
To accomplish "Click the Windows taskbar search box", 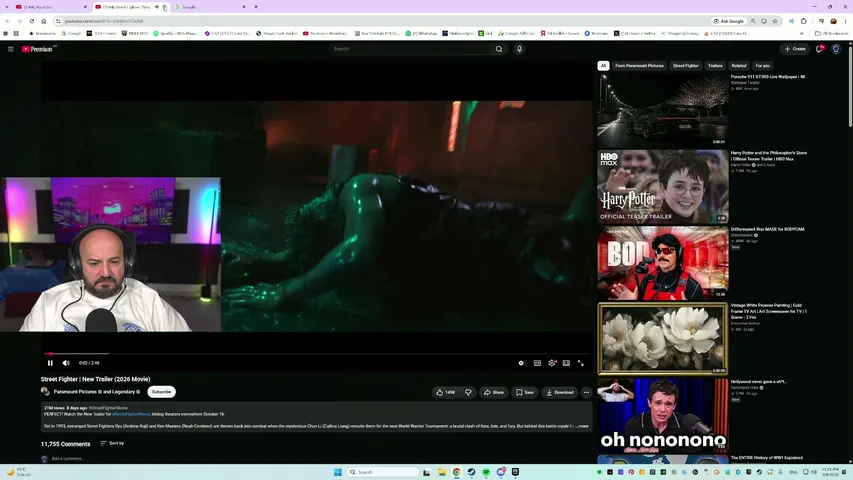I will tap(383, 472).
